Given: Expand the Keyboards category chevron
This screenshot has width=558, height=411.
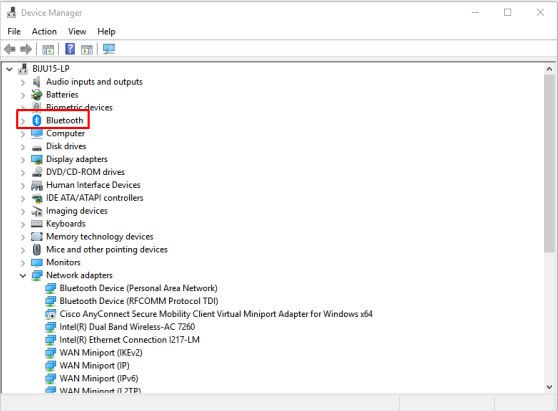Looking at the screenshot, I should (23, 224).
